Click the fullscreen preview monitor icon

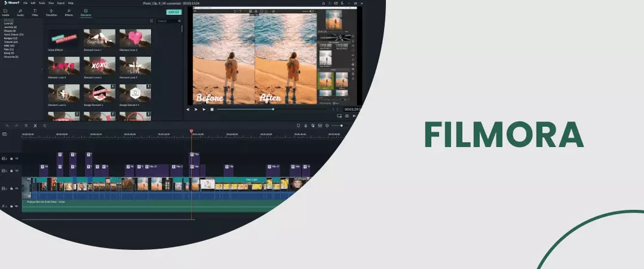point(339,116)
